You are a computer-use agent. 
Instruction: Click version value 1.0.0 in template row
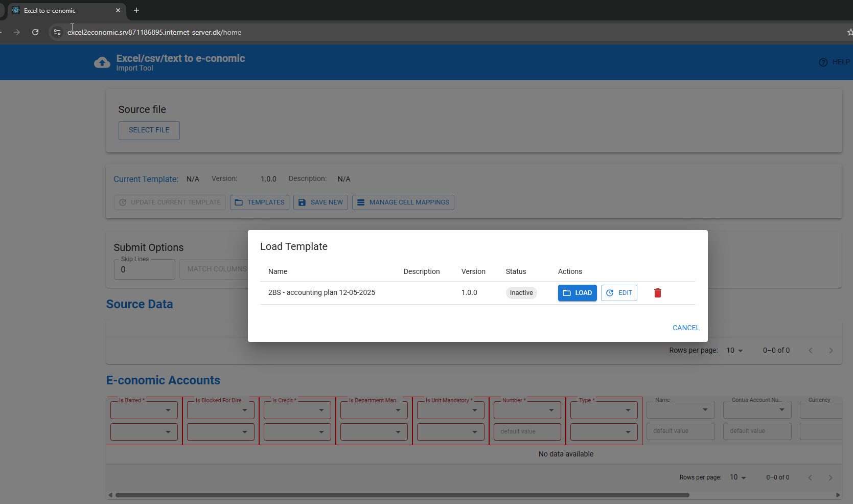[x=469, y=293]
